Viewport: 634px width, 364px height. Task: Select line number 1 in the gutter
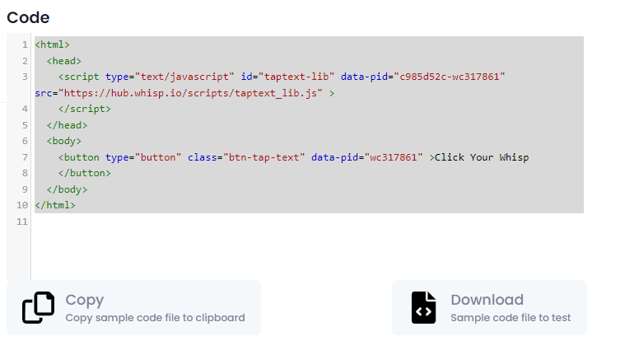(25, 44)
